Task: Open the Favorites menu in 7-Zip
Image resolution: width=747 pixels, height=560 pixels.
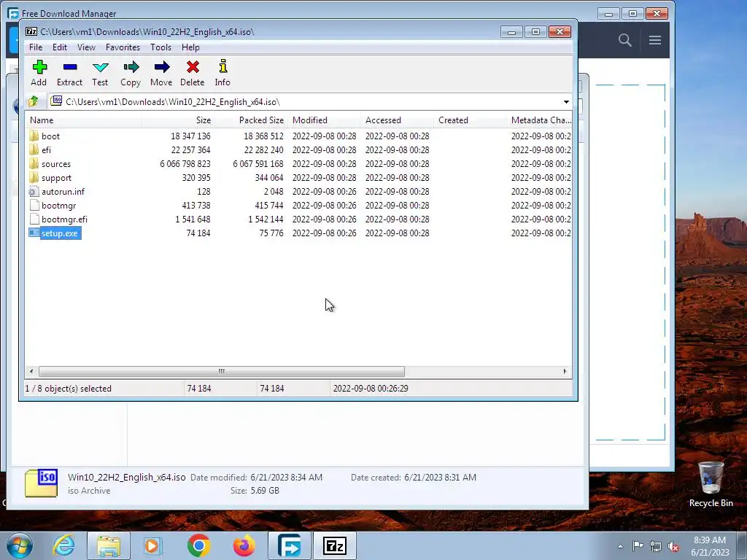Action: pyautogui.click(x=123, y=47)
